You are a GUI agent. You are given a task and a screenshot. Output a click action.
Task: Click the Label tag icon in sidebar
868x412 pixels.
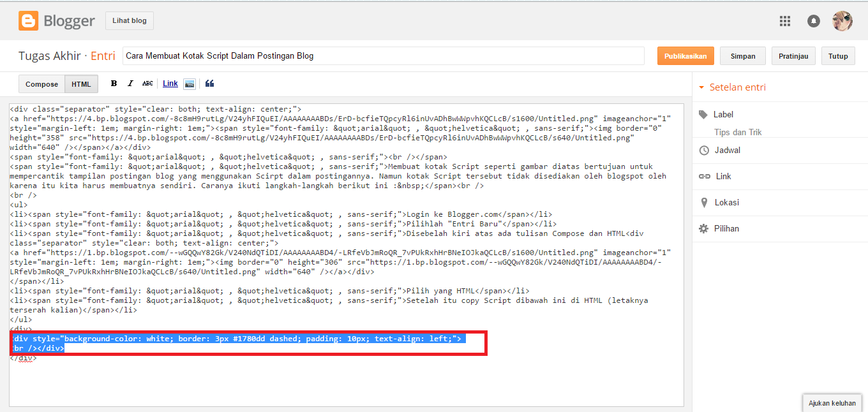(704, 115)
